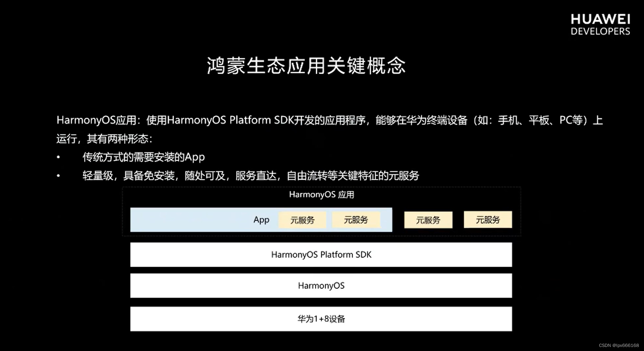Select the App box in the diagram

261,220
